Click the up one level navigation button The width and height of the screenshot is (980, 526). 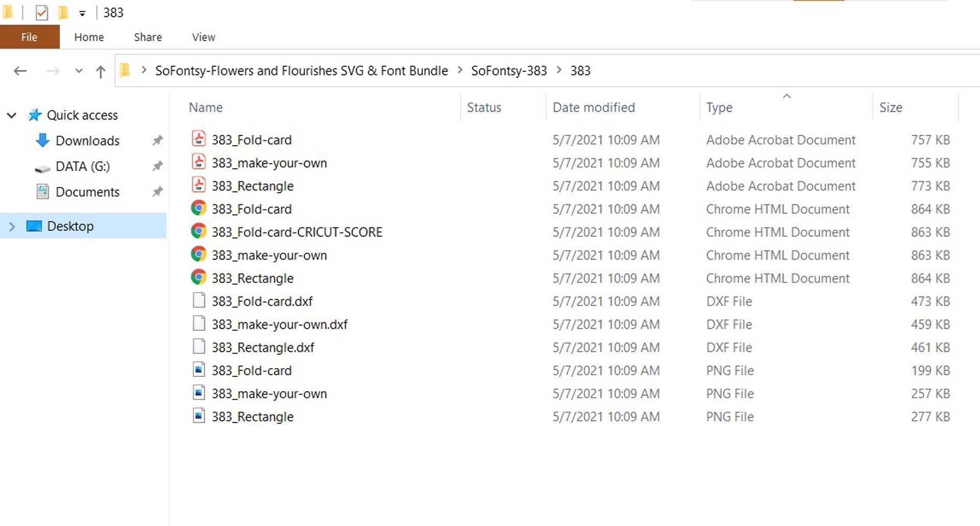(x=100, y=71)
